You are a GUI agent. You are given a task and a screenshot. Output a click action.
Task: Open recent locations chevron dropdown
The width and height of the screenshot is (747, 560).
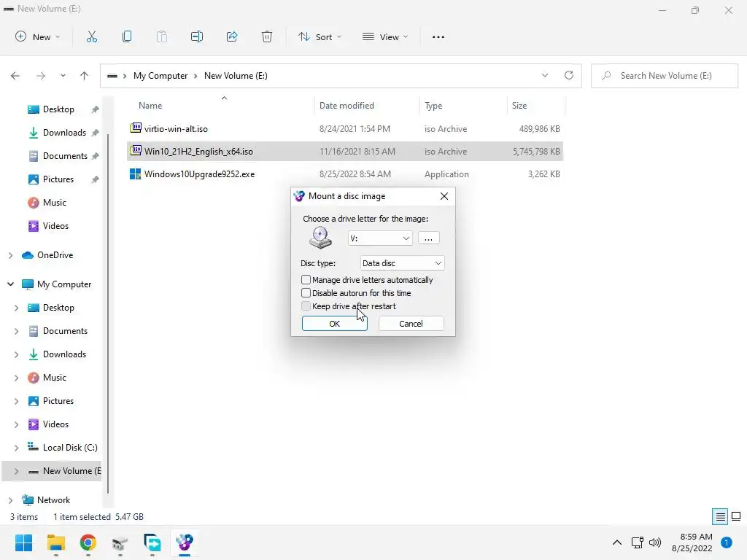pyautogui.click(x=63, y=76)
